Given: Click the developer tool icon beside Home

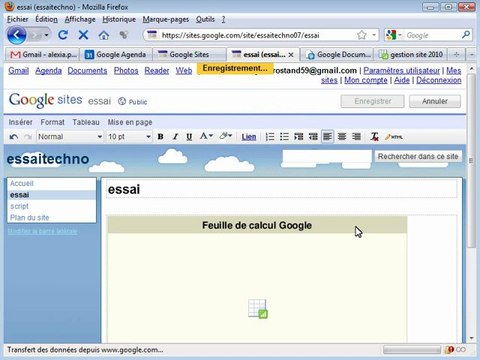Looking at the screenshot, I should click(124, 35).
